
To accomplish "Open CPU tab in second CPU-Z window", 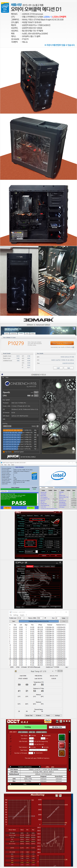I will [18, 566].
